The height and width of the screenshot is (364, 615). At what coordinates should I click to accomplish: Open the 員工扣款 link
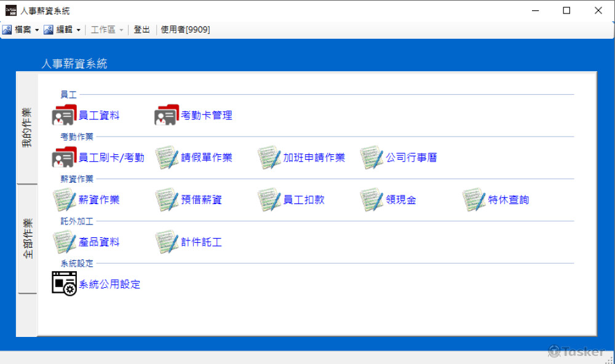(x=304, y=200)
